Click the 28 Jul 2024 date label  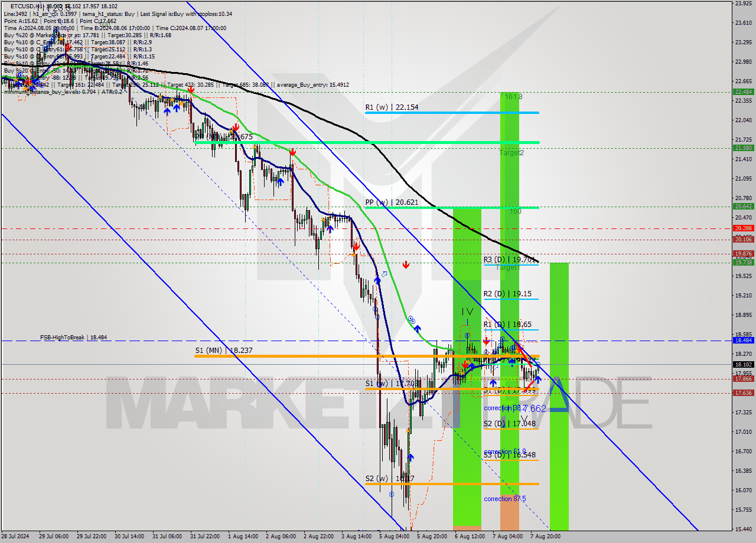14,537
